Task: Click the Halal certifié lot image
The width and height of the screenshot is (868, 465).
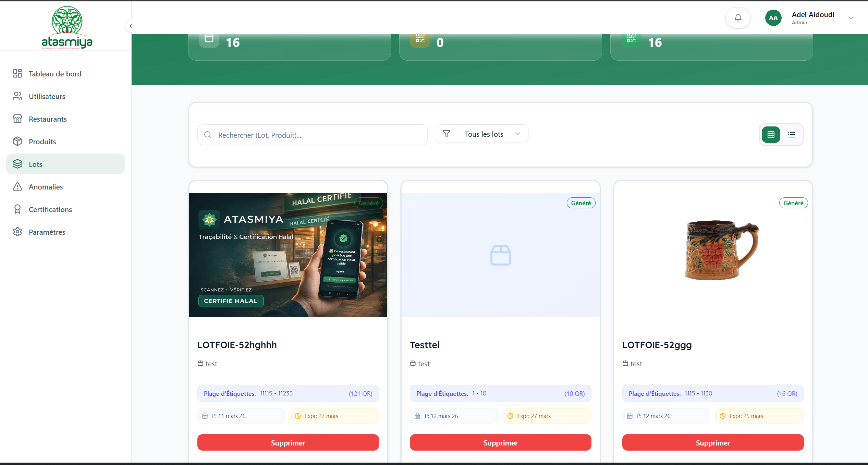Action: coord(288,255)
